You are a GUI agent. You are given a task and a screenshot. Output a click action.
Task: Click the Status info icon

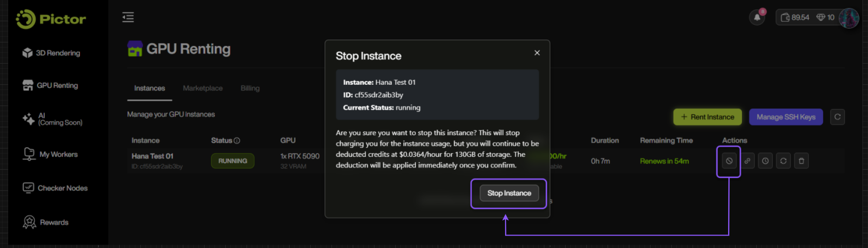pyautogui.click(x=237, y=141)
